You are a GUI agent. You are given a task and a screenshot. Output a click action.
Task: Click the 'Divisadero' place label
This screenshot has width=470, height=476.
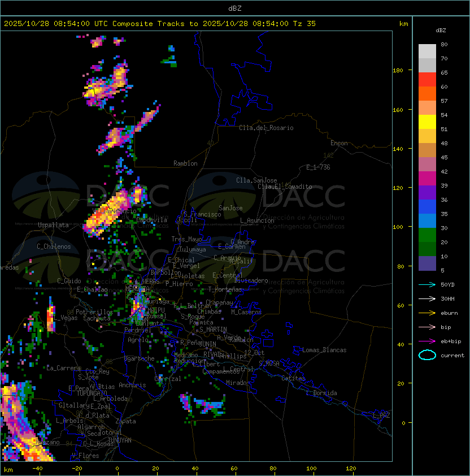pos(251,280)
